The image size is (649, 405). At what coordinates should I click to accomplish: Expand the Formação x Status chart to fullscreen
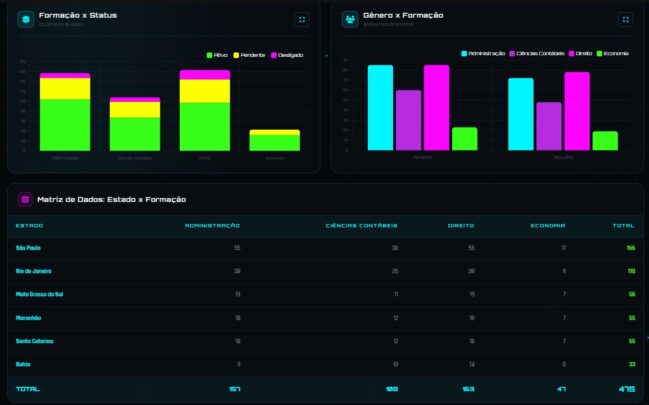301,19
